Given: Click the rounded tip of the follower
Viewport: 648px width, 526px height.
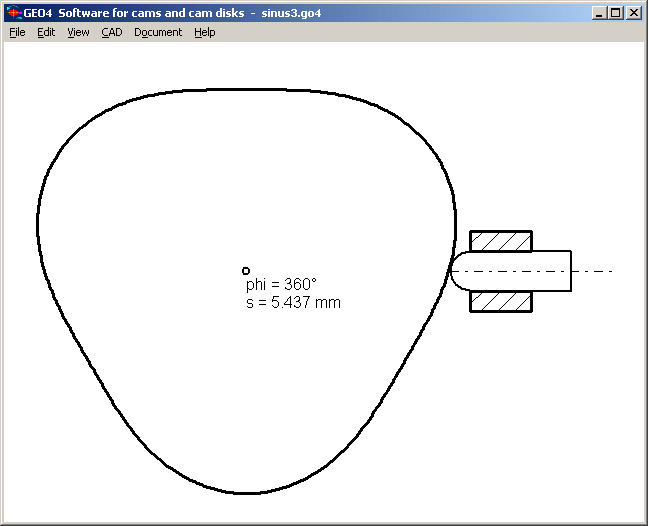Looking at the screenshot, I should pos(456,271).
